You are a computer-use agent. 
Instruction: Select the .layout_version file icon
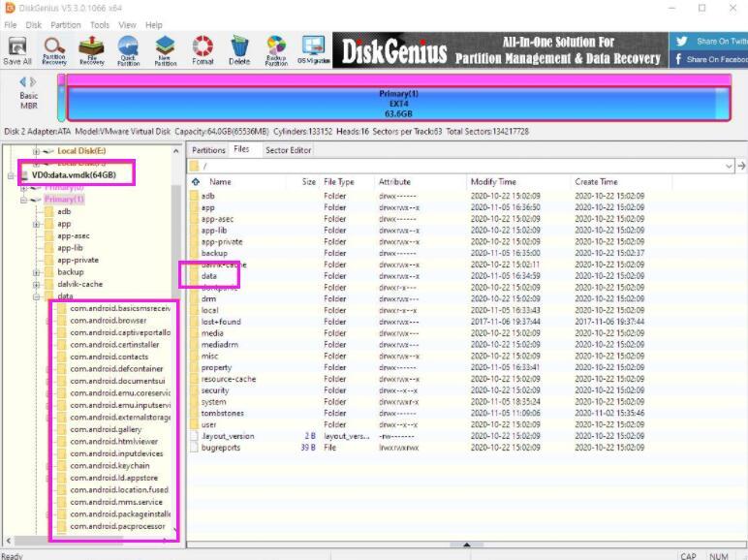pos(194,436)
